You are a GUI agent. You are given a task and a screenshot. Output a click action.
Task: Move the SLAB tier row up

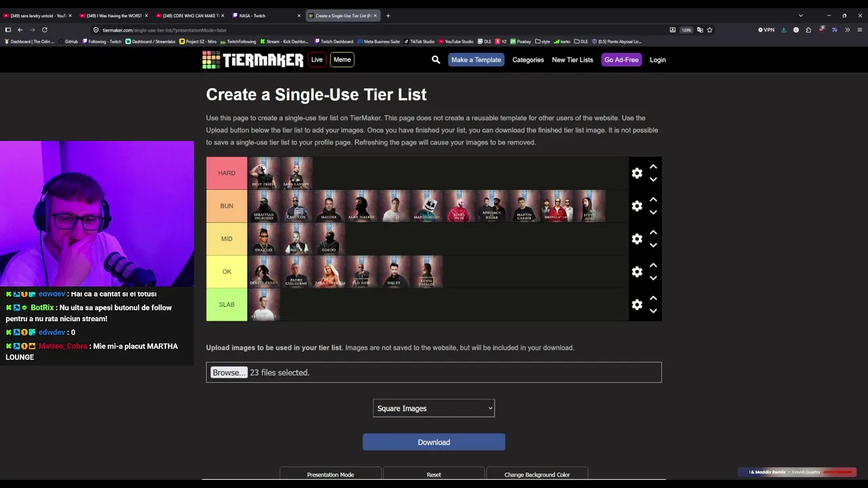click(653, 298)
